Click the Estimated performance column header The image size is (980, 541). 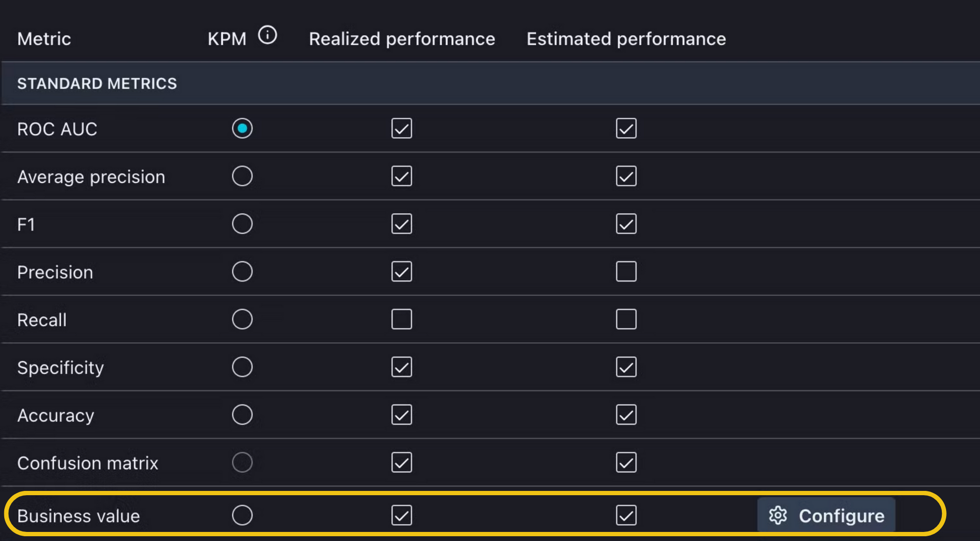626,38
